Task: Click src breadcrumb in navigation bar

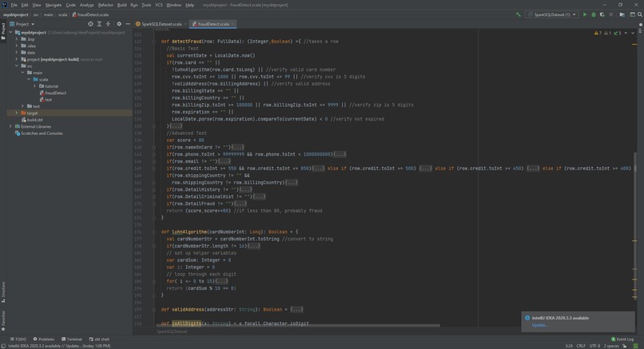Action: [36, 14]
